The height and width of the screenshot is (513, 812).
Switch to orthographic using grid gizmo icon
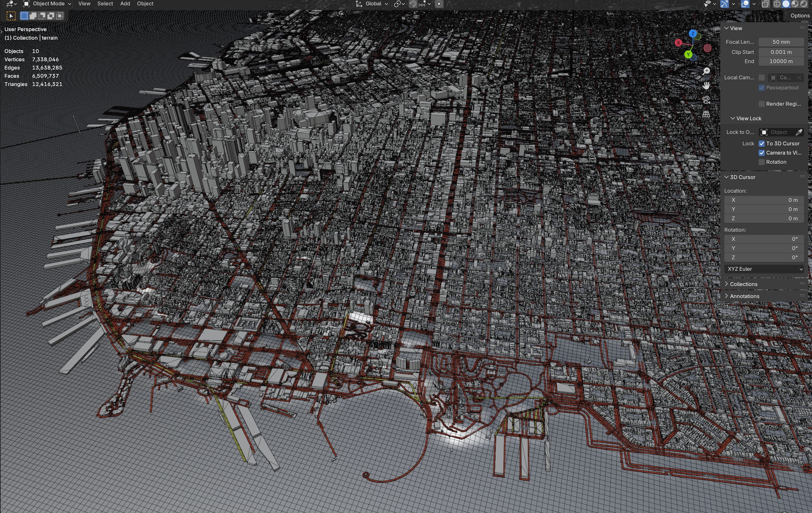[706, 114]
